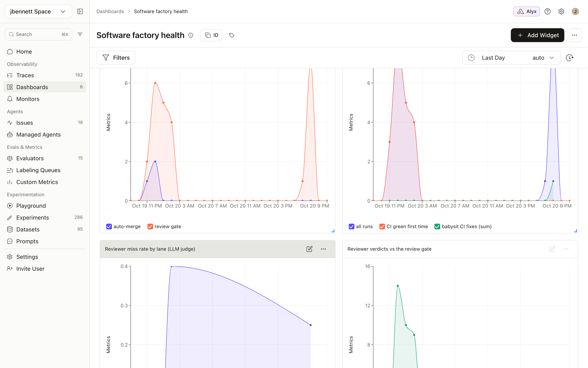
Task: Open the Filters button
Action: tap(116, 58)
